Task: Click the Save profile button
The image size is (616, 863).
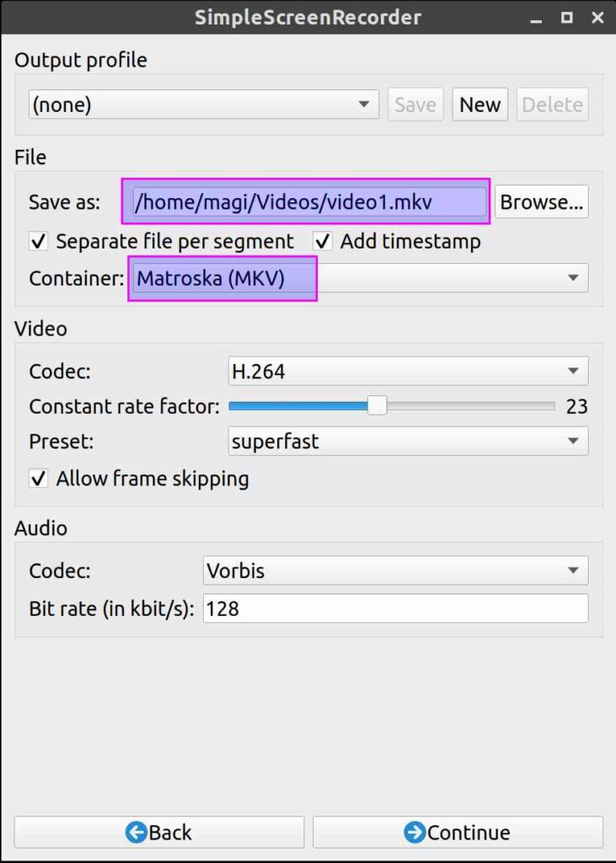Action: click(x=415, y=105)
